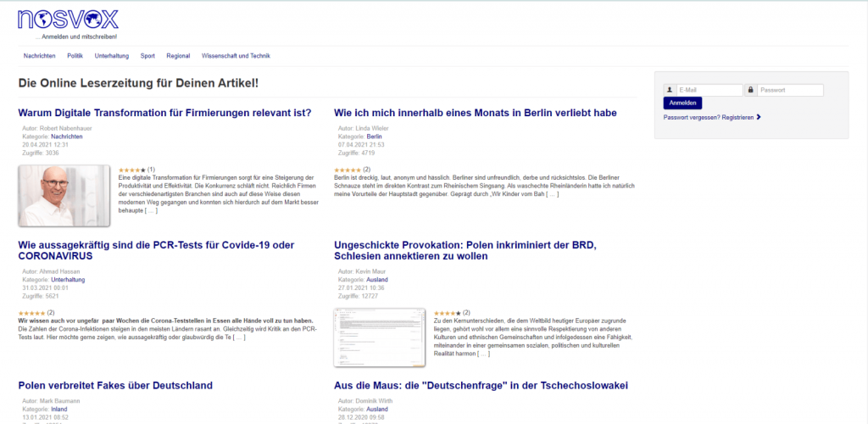Open article Polen verbreitet Fakes über Deutschland
The width and height of the screenshot is (868, 424).
coord(115,385)
